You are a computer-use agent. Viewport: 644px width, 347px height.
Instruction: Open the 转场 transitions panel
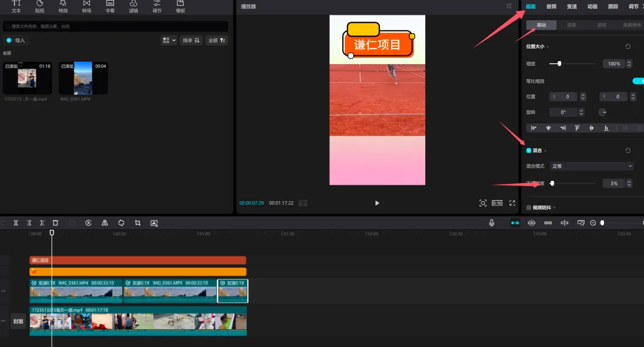click(x=86, y=6)
